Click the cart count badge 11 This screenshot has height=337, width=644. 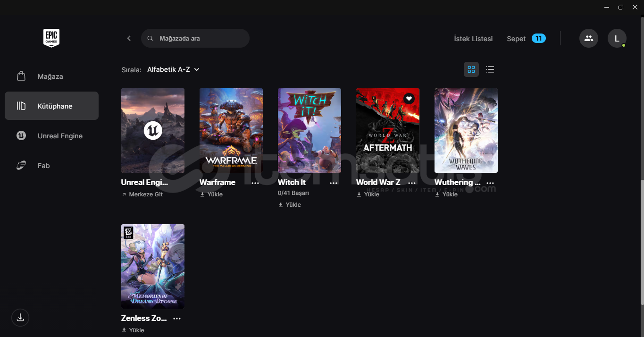coord(539,38)
